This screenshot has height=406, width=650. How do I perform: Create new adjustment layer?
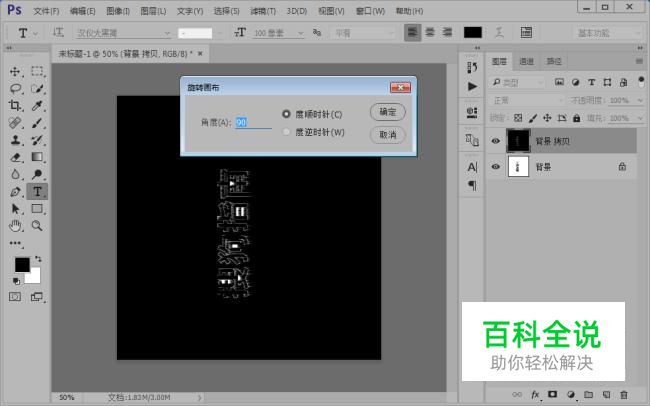click(571, 394)
